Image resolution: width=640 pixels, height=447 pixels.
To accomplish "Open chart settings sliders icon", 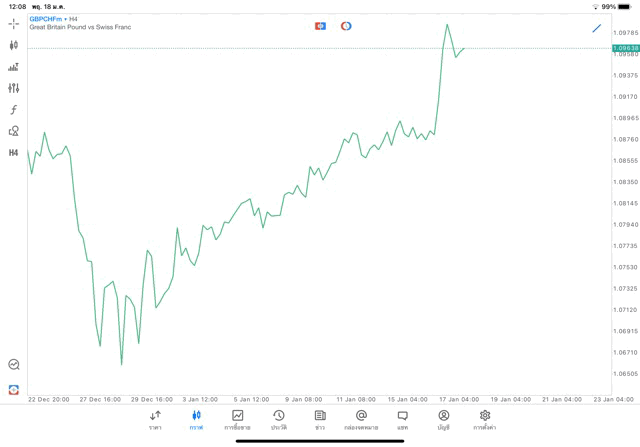I will click(x=14, y=88).
